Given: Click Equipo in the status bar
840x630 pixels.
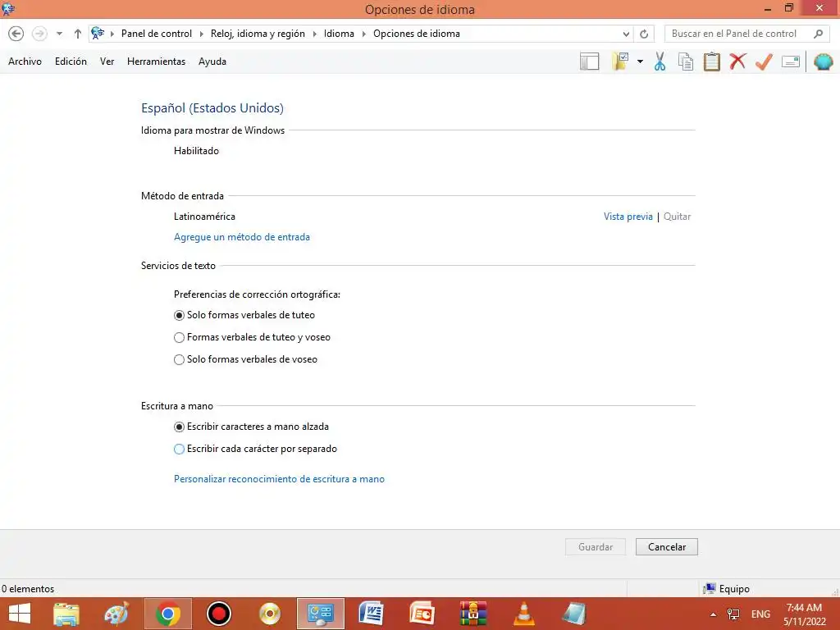Looking at the screenshot, I should pos(727,589).
